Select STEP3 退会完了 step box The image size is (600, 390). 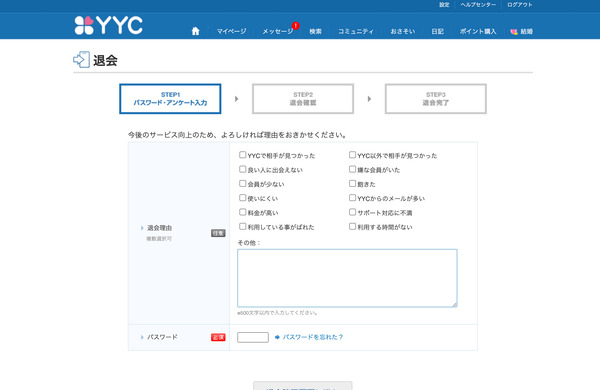[x=435, y=99]
